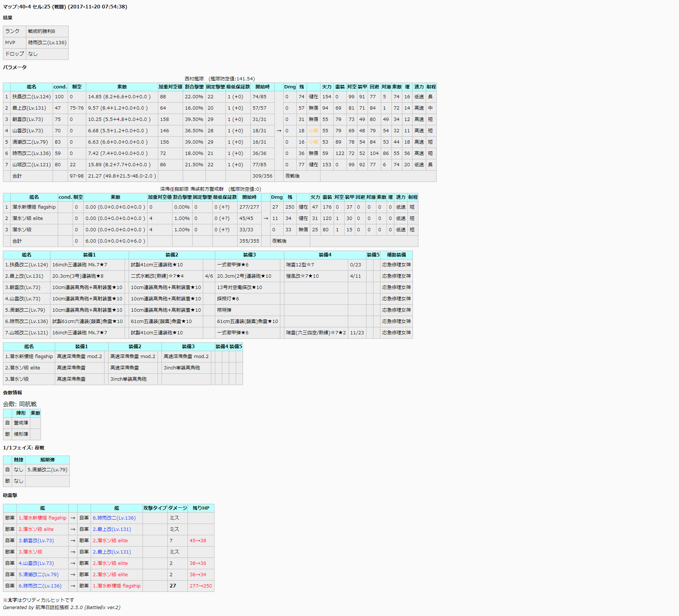The height and width of the screenshot is (616, 679).
Task: Click the 梯形陣 enemy formation cell
Action: 21,434
